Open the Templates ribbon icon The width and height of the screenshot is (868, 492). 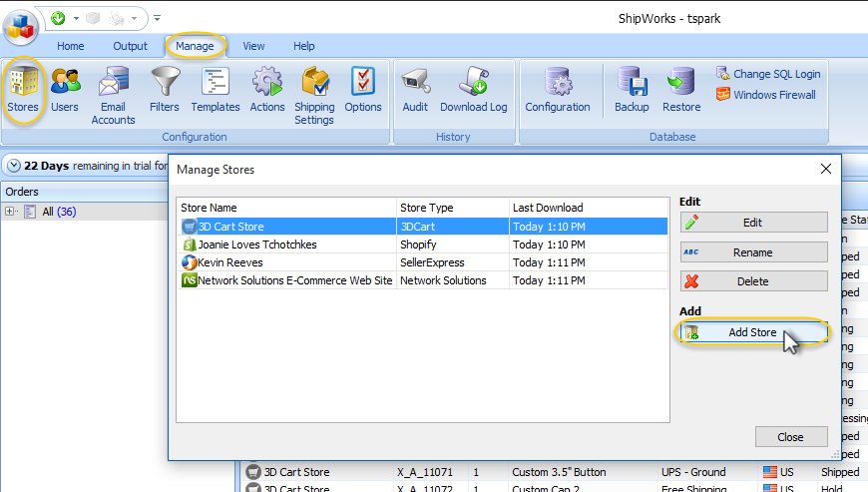point(216,90)
